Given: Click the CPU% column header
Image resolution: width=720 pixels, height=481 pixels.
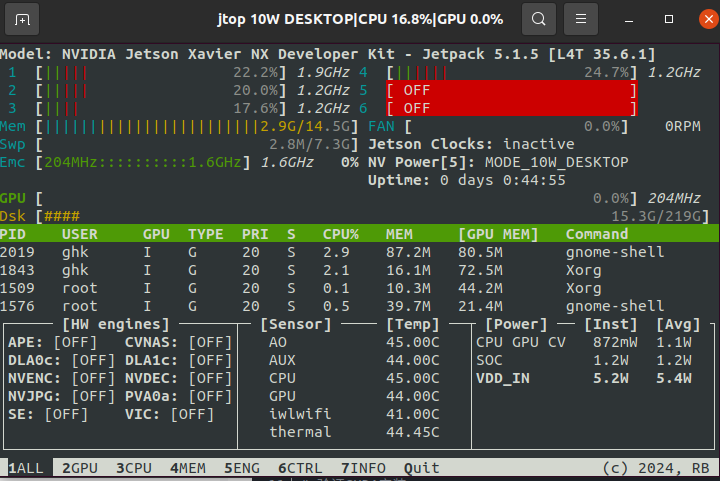Looking at the screenshot, I should click(x=341, y=234).
